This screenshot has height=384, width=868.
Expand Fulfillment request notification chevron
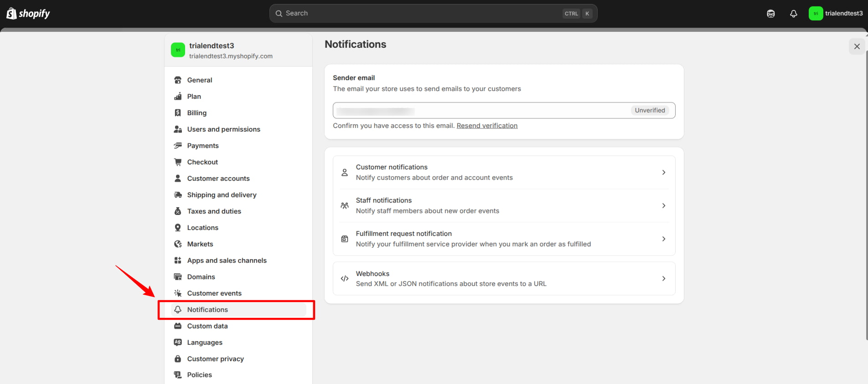click(663, 239)
